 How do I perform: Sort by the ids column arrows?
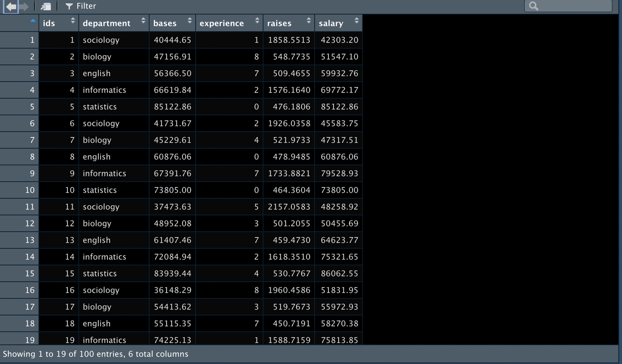(x=73, y=20)
